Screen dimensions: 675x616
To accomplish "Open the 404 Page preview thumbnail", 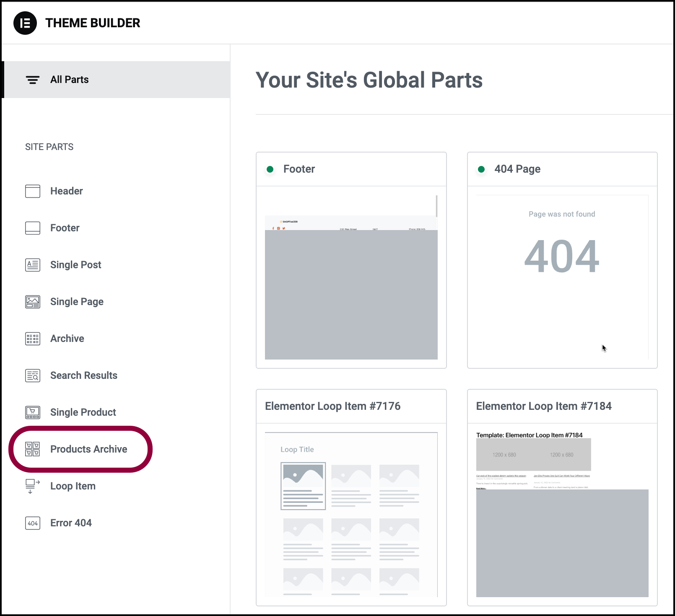I will 562,277.
